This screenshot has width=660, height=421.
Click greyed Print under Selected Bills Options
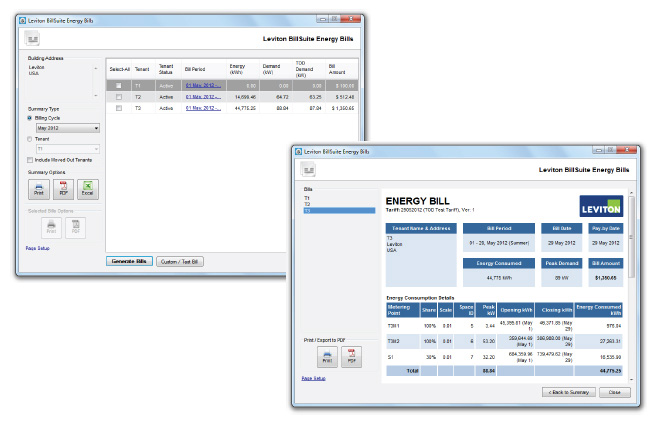(x=51, y=228)
